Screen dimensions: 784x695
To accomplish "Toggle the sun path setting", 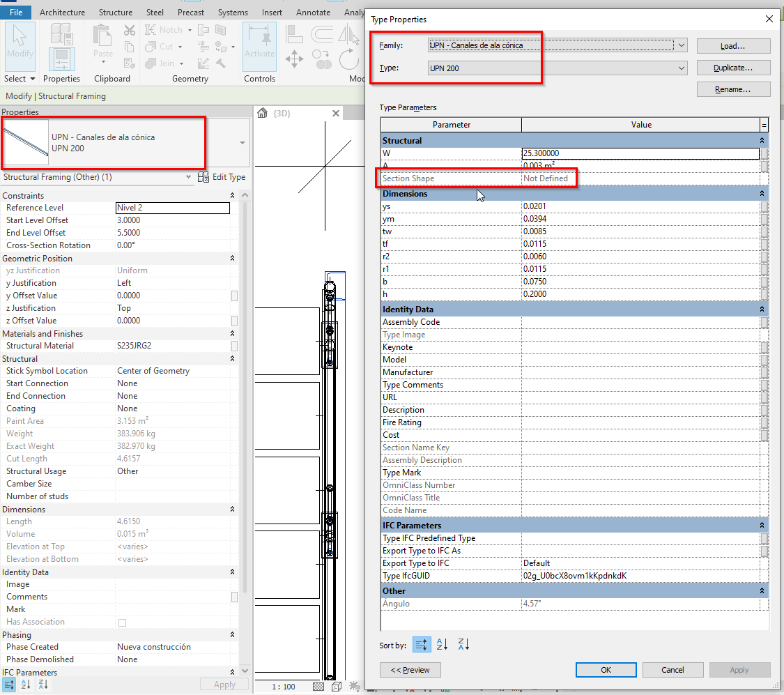I will tap(354, 686).
